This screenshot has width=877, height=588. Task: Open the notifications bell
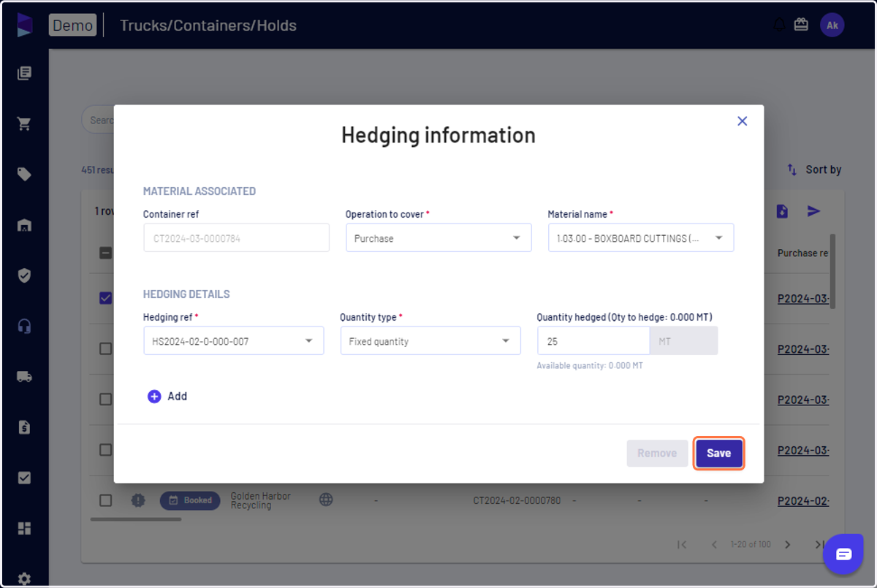(x=779, y=25)
